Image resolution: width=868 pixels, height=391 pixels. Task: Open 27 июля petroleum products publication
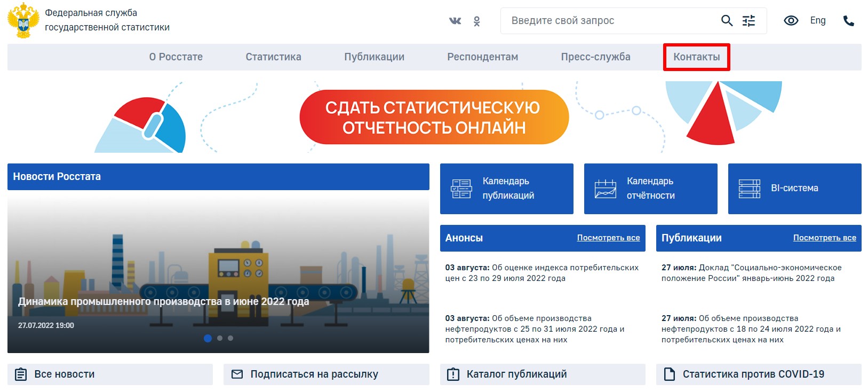point(751,329)
